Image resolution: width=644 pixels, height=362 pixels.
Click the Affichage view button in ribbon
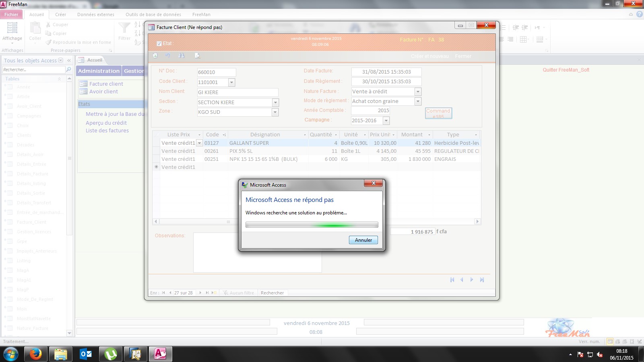12,32
